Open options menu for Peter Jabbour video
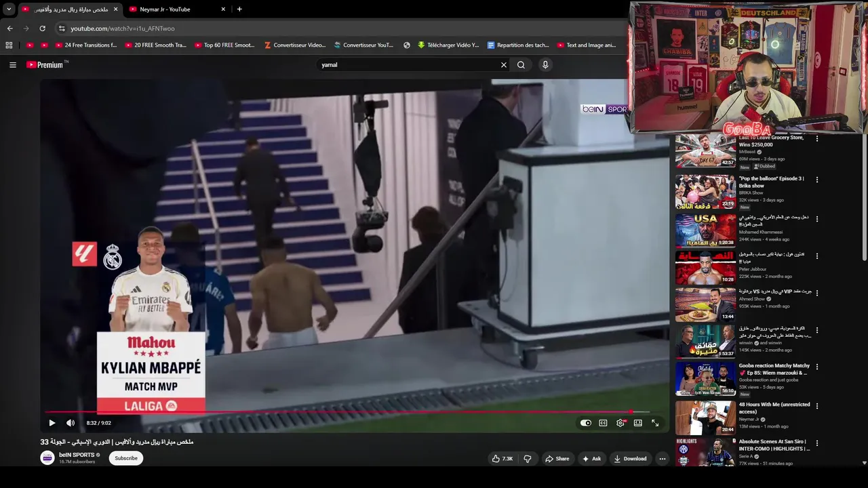The width and height of the screenshot is (868, 488). click(x=816, y=256)
